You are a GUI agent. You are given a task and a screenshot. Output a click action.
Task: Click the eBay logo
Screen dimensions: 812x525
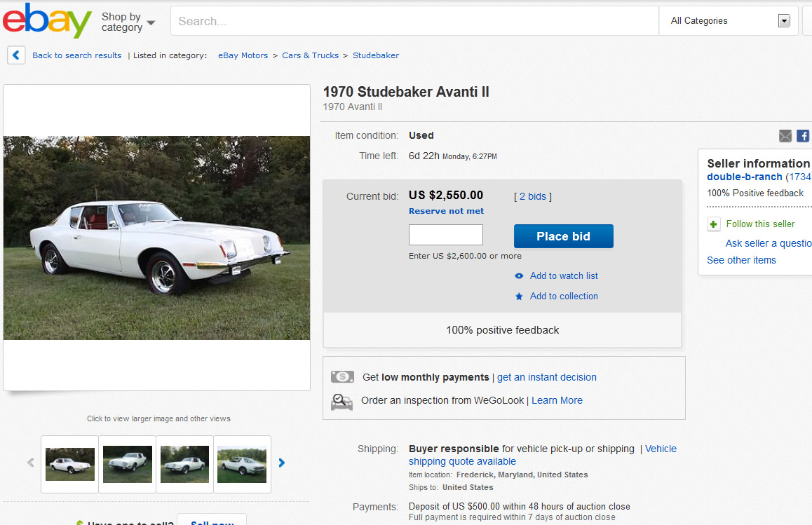(x=47, y=21)
